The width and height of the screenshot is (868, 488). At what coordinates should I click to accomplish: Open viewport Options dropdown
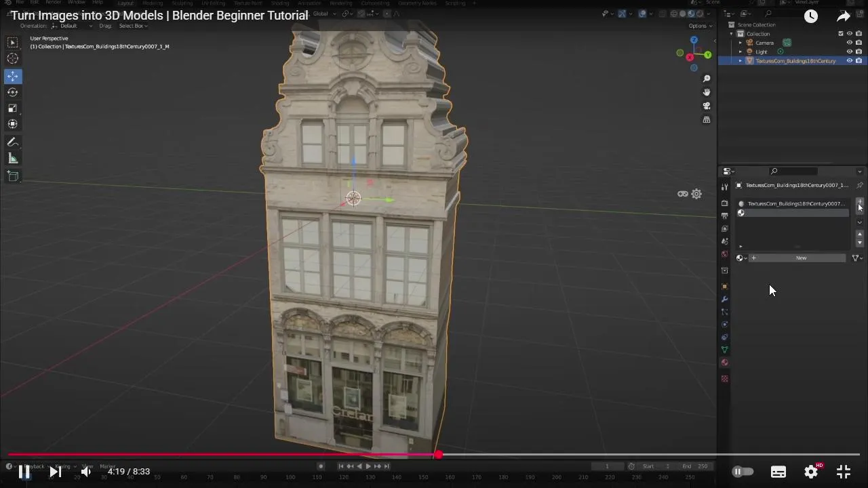(699, 26)
